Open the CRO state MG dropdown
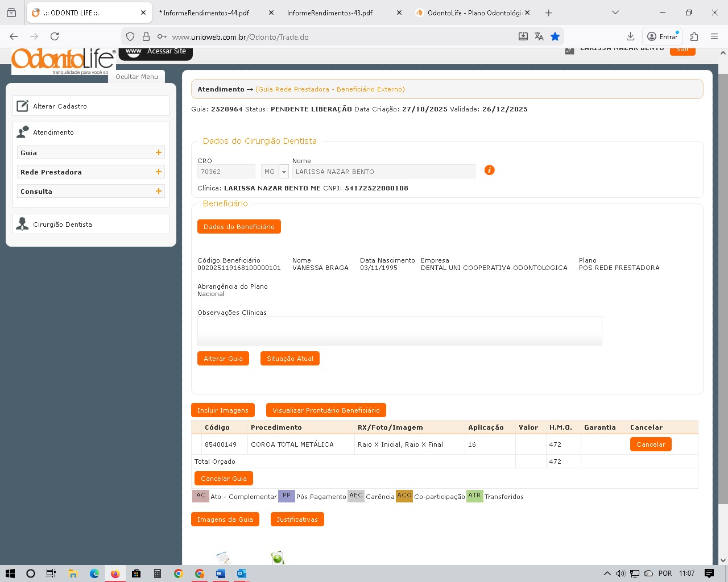Viewport: 728px width, 582px height. click(284, 172)
